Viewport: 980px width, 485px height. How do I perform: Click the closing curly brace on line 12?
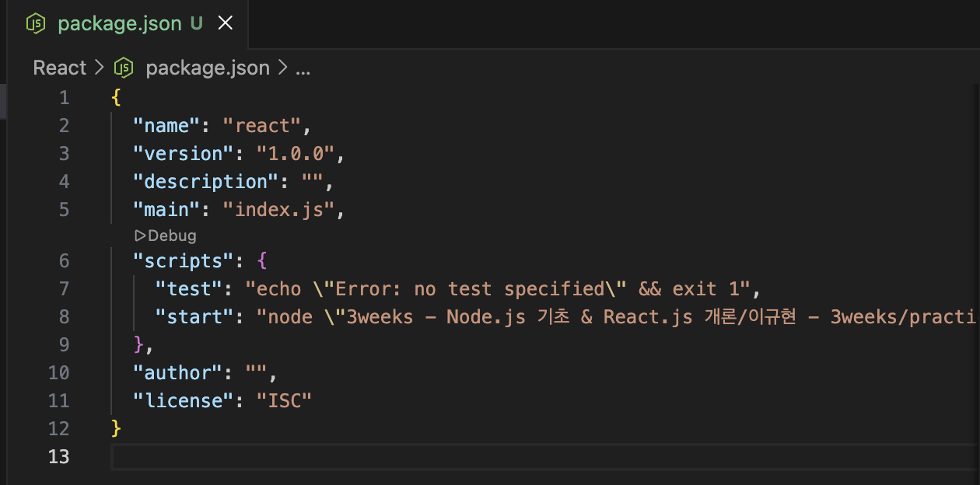[x=117, y=429]
